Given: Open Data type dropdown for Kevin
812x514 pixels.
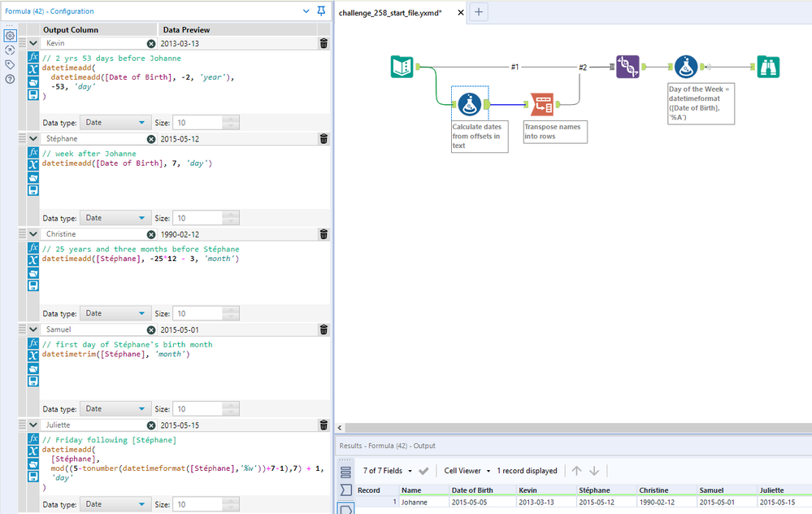Looking at the screenshot, I should [115, 123].
